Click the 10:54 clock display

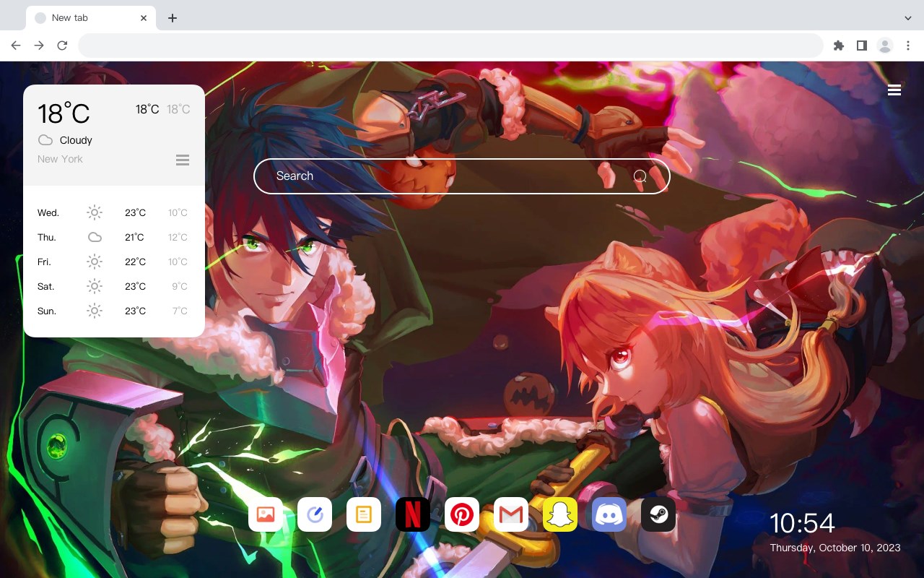(802, 523)
